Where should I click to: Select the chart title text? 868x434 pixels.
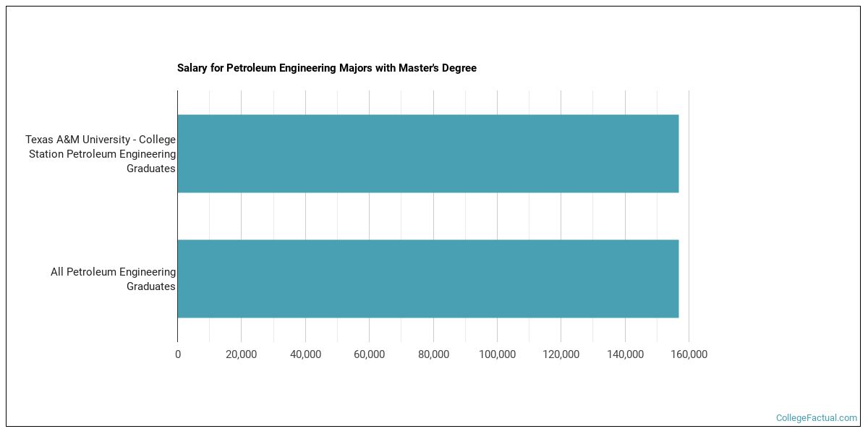[326, 68]
